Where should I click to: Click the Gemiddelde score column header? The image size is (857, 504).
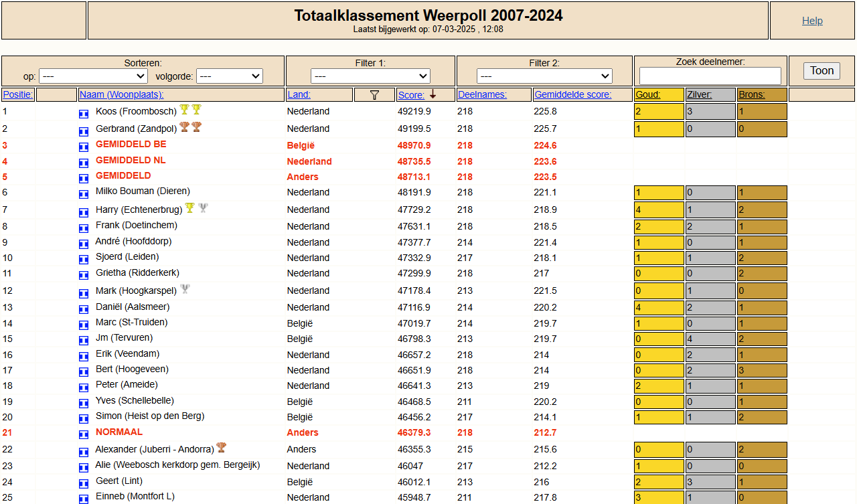click(572, 95)
